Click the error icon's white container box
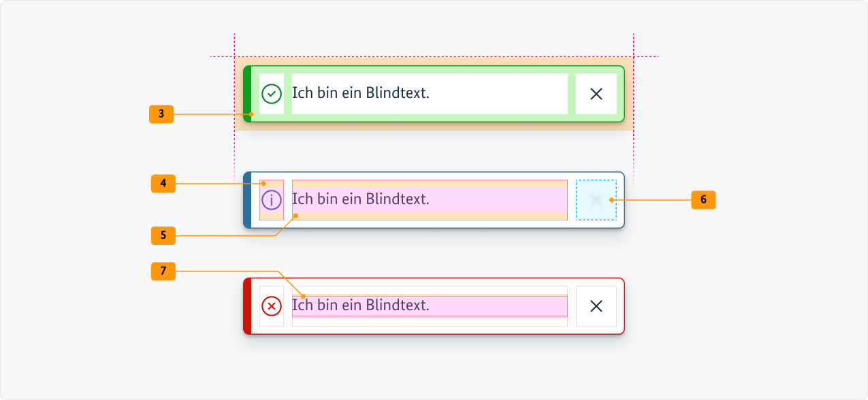868x400 pixels. pos(272,305)
